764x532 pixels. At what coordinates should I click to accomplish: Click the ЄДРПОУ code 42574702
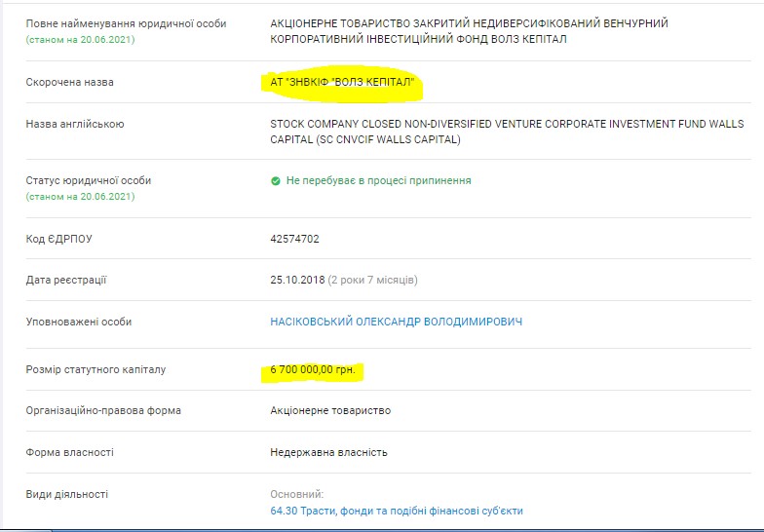pos(294,239)
